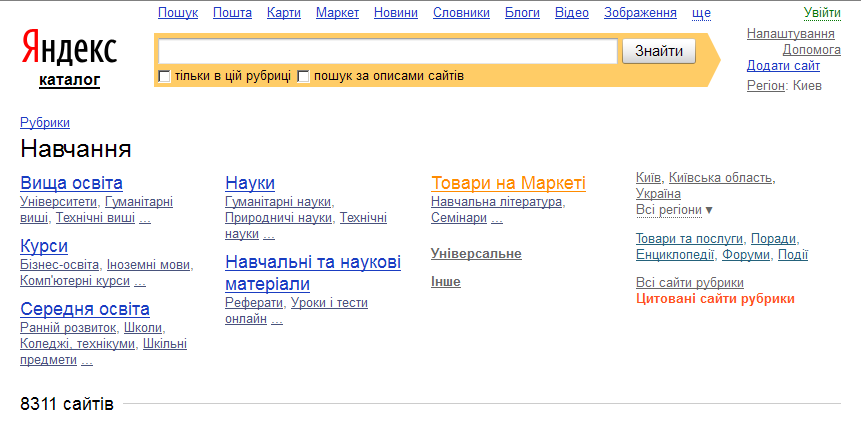Open Енциклопедії filter link

click(675, 255)
